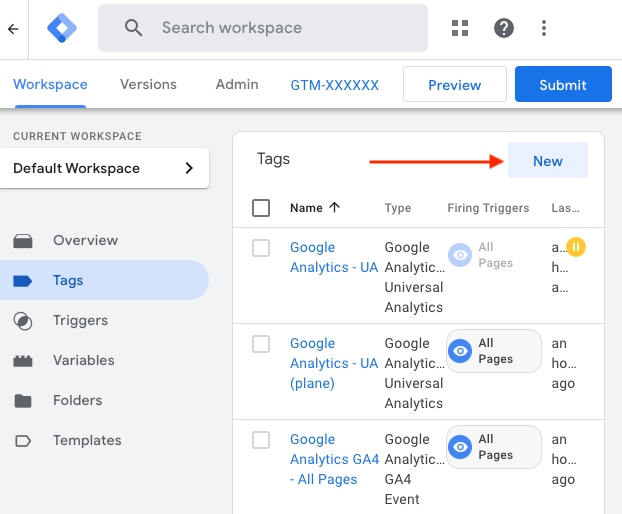Sort tags by the Name column arrow
This screenshot has width=622, height=514.
pos(334,208)
